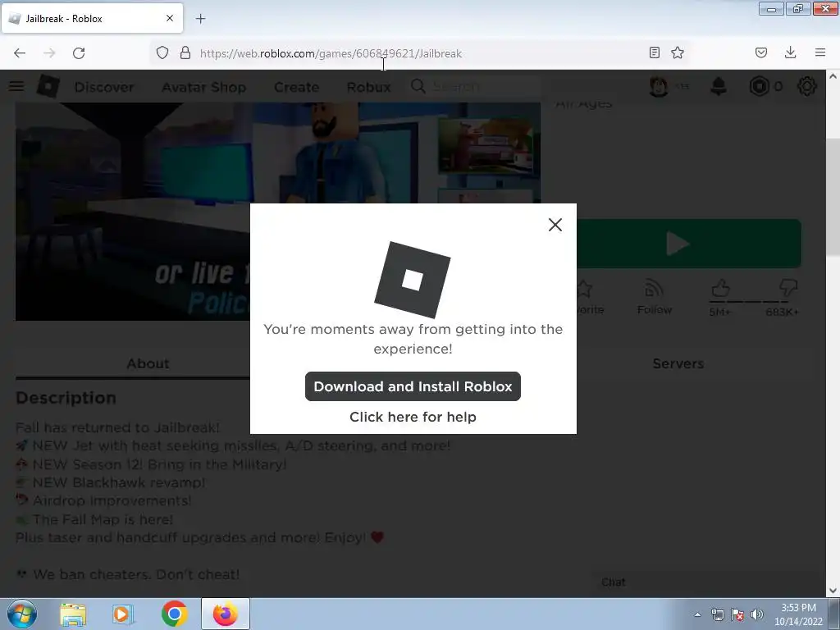Viewport: 840px width, 630px height.
Task: Open the shield tracking protection icon
Action: 162,52
